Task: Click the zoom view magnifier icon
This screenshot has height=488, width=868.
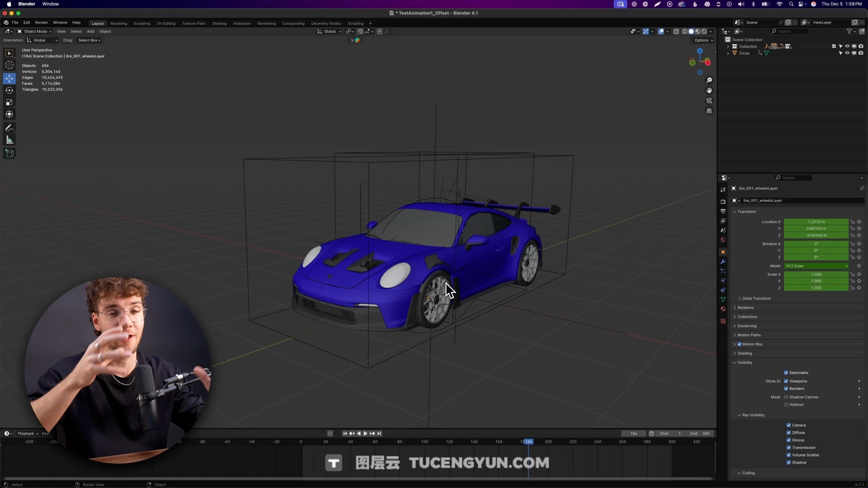Action: point(709,80)
